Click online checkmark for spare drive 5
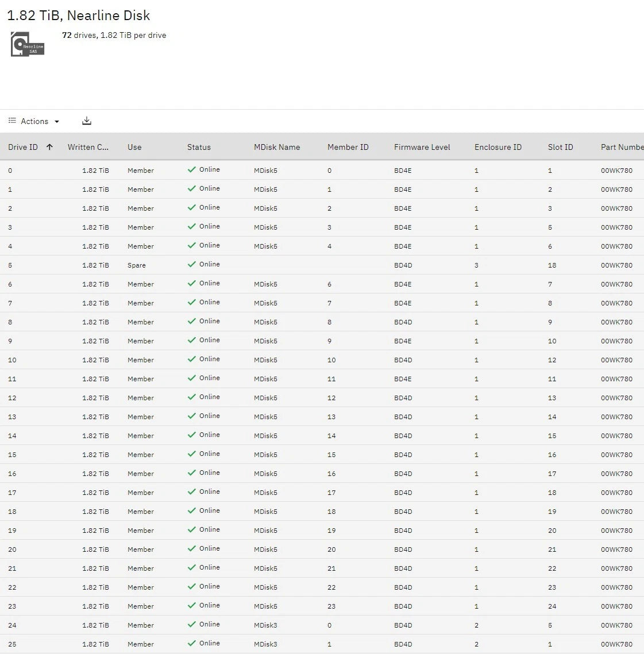Viewport: 644px width, 654px height. tap(191, 264)
